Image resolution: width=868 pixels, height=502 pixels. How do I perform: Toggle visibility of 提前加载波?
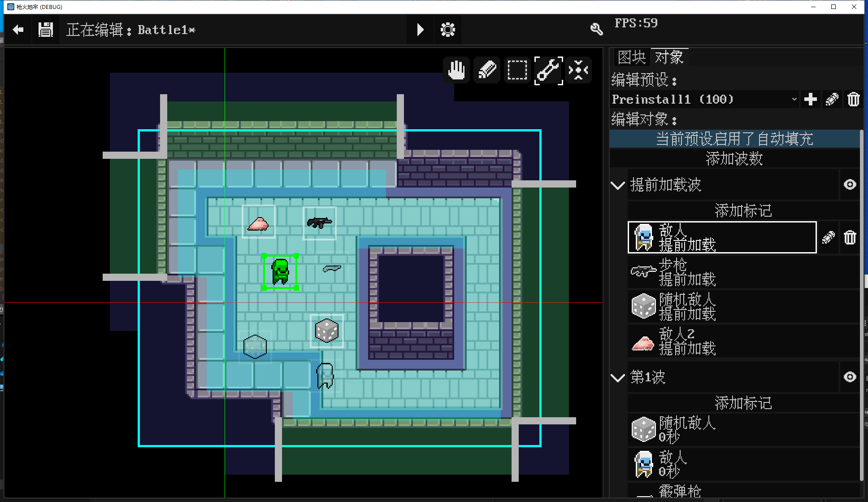(850, 184)
